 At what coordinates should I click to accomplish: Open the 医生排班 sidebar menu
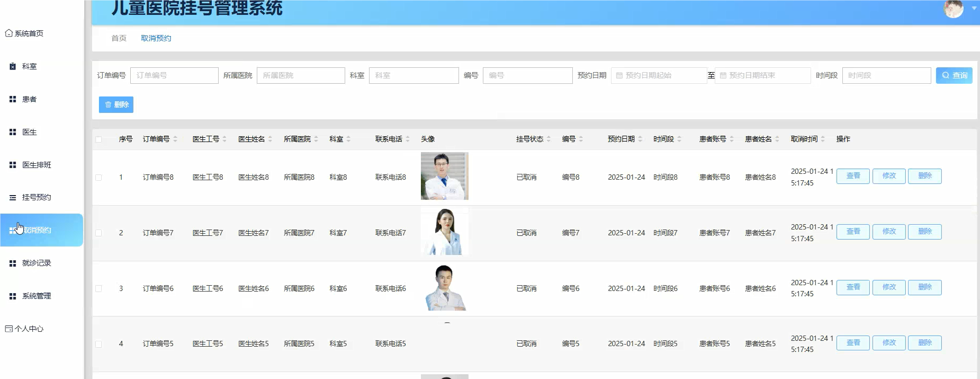click(x=37, y=165)
